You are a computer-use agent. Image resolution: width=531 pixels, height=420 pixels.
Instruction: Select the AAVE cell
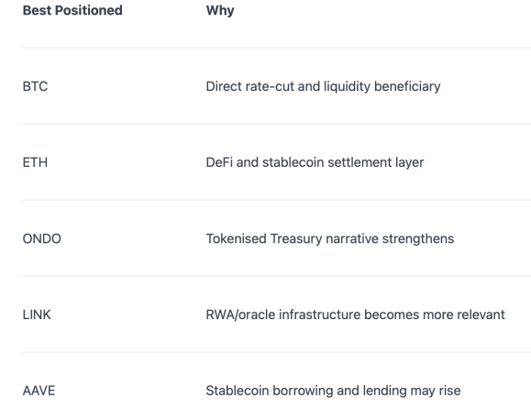tap(39, 391)
